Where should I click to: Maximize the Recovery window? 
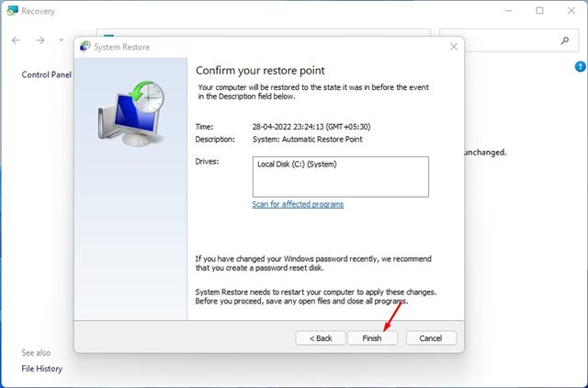coord(539,11)
